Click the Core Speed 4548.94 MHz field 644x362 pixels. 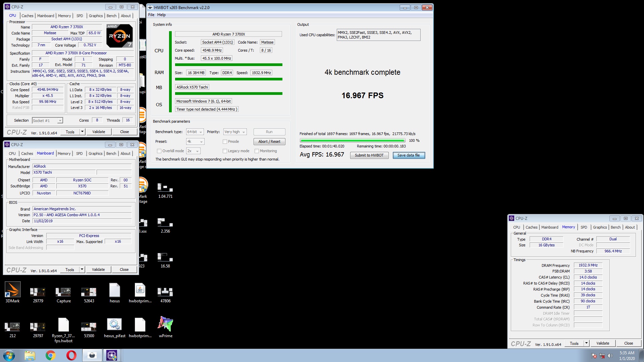[x=48, y=89]
